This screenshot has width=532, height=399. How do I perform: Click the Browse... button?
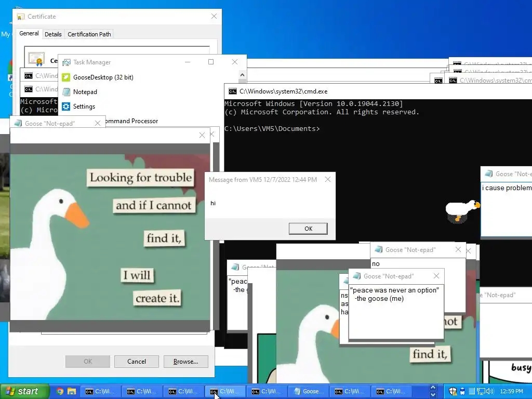click(185, 362)
